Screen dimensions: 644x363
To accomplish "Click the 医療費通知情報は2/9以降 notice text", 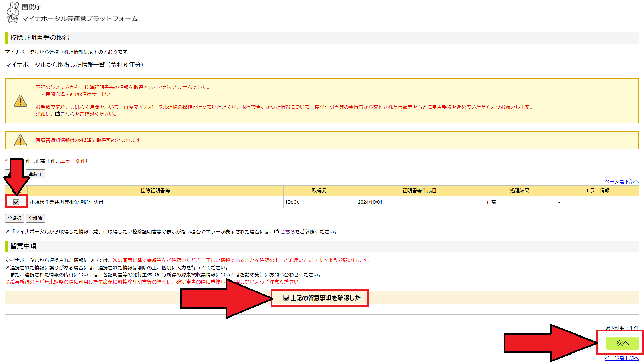I will (89, 140).
